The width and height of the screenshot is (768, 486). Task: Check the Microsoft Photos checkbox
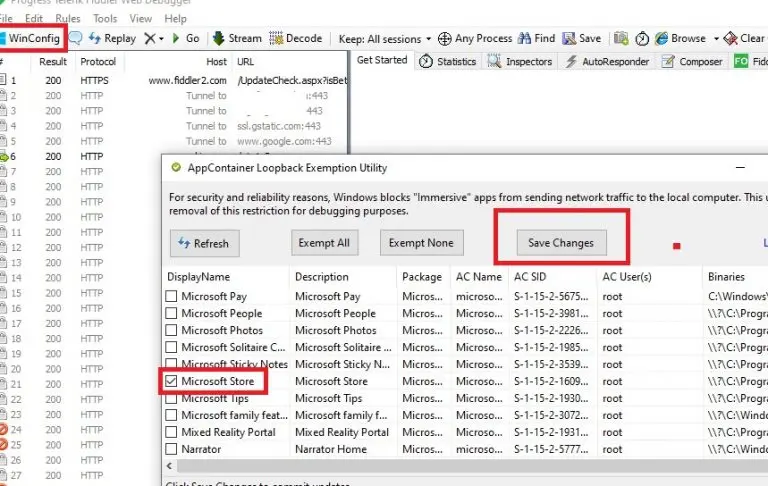171,330
